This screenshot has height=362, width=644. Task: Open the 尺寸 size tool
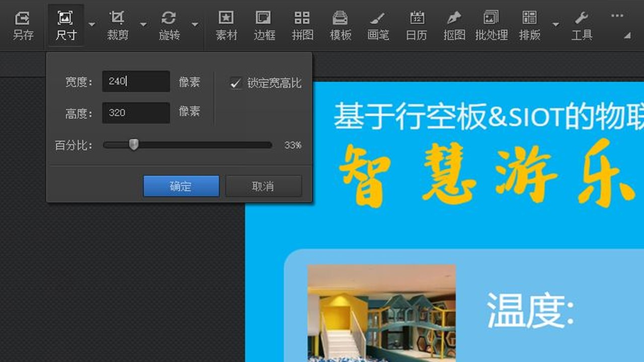click(x=65, y=25)
